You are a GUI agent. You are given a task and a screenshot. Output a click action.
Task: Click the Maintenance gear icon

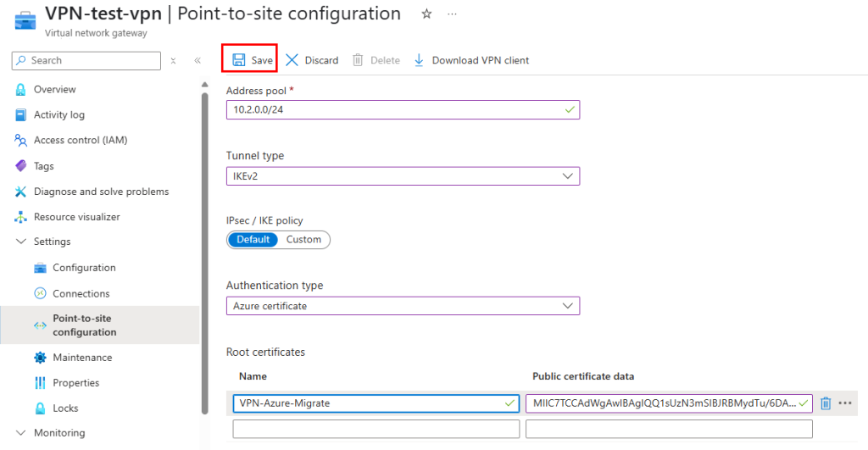coord(40,358)
